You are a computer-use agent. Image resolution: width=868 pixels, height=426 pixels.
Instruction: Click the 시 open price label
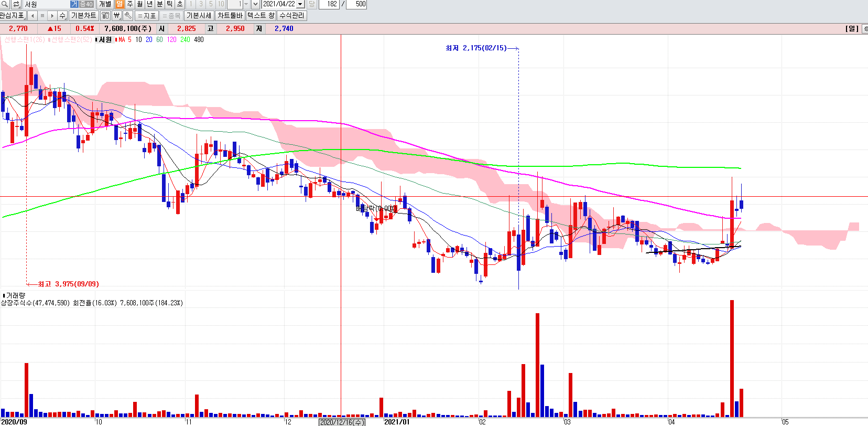(x=161, y=28)
